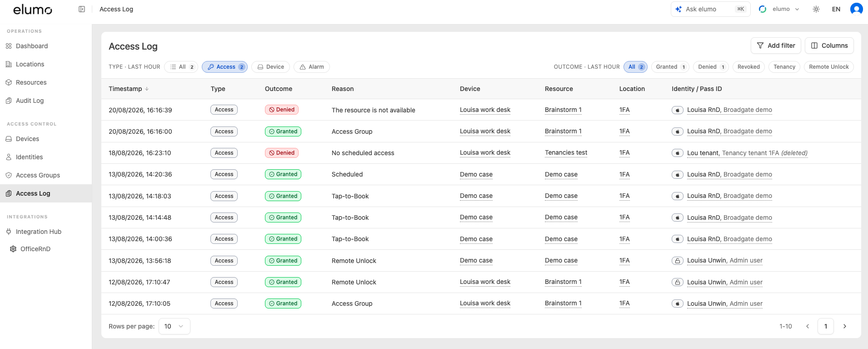Select the All outcome filter
The height and width of the screenshot is (349, 868).
point(635,67)
